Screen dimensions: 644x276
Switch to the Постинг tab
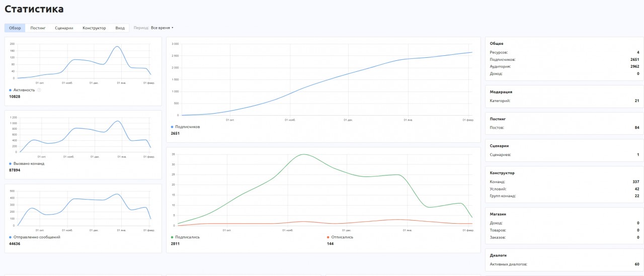(38, 28)
